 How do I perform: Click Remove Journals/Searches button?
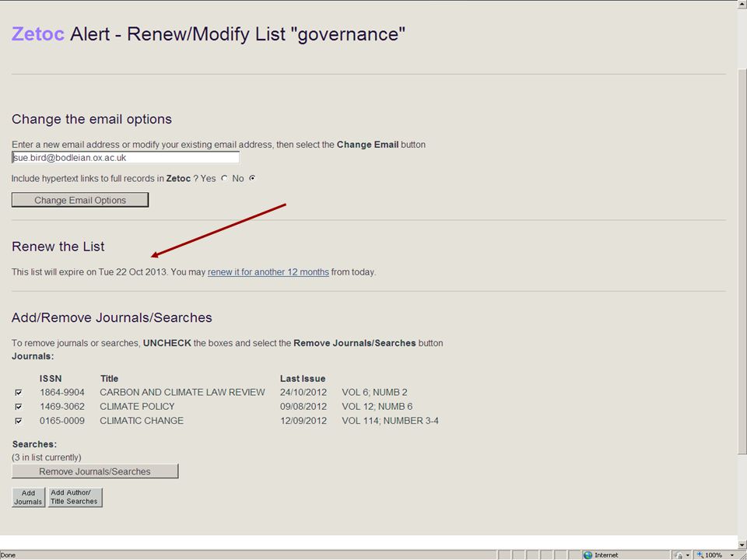click(x=95, y=471)
